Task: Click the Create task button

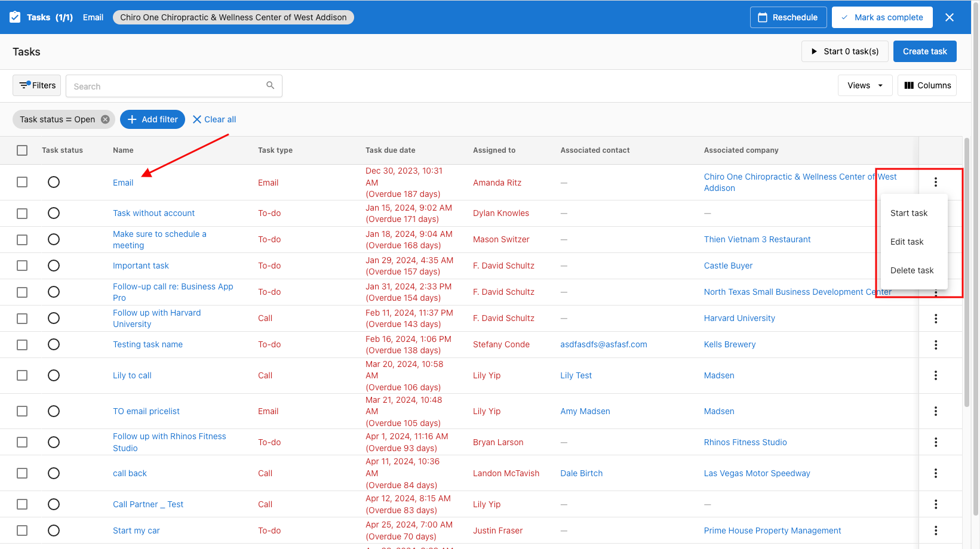Action: [924, 51]
